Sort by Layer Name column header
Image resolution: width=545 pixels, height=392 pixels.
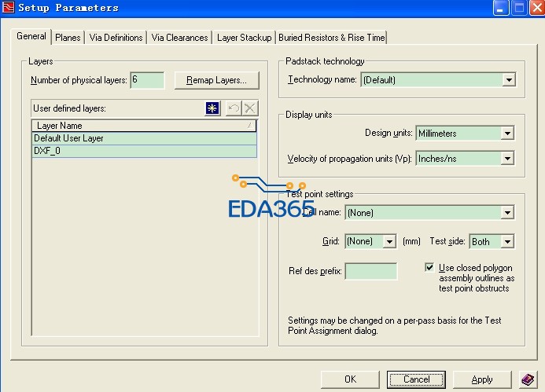pyautogui.click(x=144, y=126)
